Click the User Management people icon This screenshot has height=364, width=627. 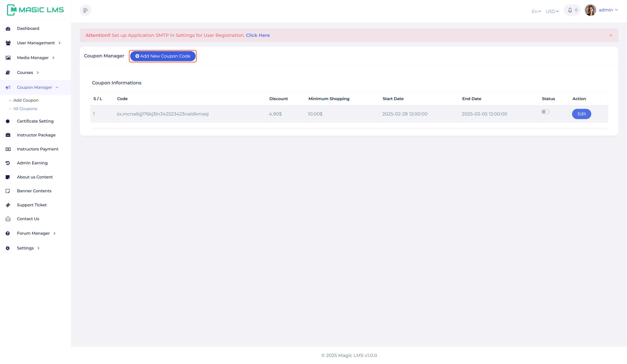[x=8, y=43]
